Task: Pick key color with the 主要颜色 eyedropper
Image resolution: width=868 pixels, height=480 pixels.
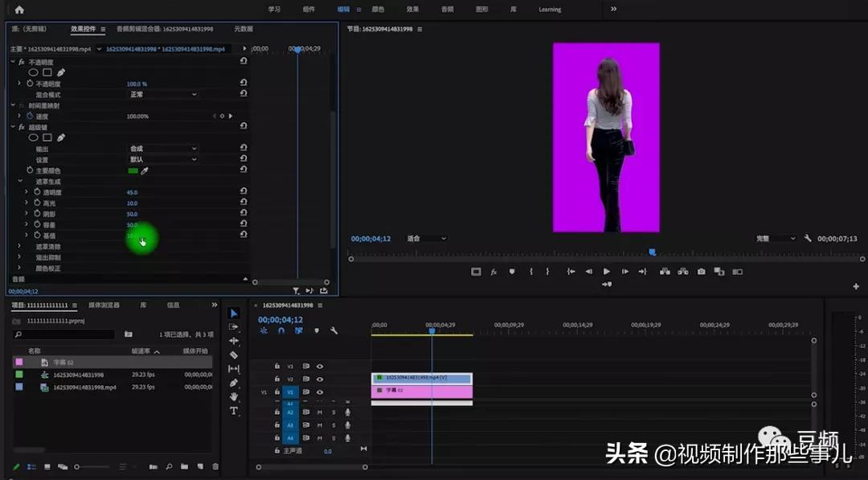Action: point(144,170)
